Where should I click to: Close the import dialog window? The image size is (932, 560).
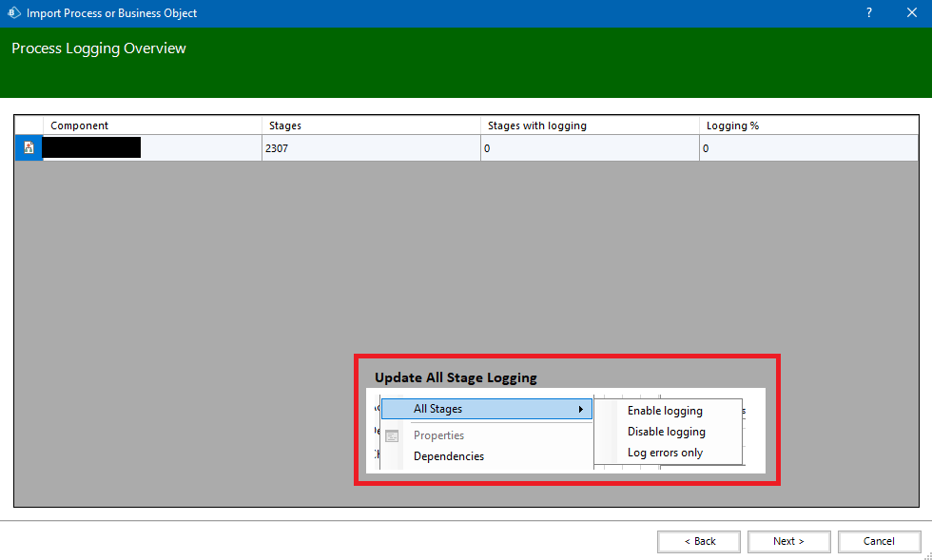click(909, 13)
